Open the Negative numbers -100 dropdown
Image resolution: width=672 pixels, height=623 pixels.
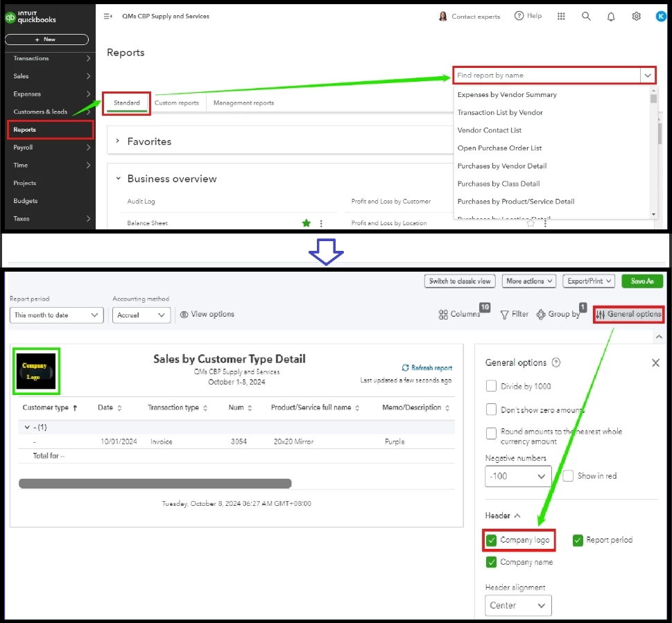(x=518, y=476)
